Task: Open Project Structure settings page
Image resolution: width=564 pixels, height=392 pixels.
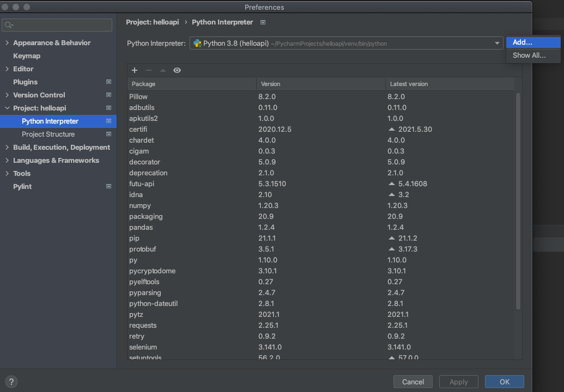Action: (48, 134)
